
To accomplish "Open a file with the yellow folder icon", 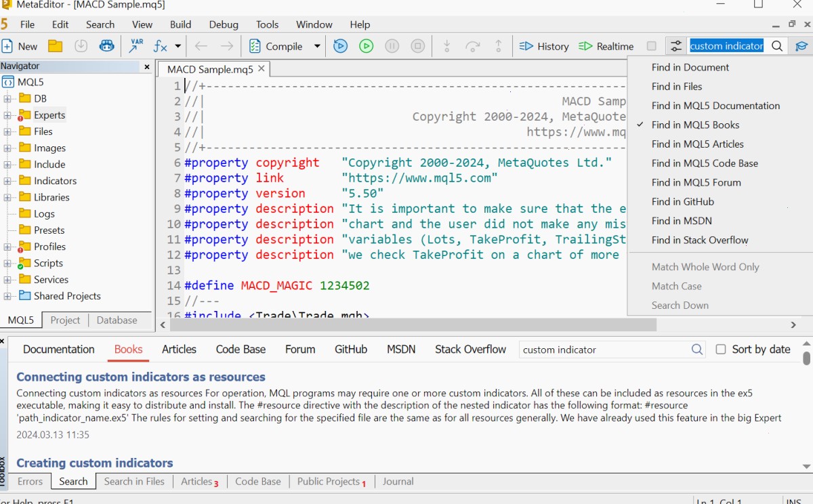I will pyautogui.click(x=56, y=46).
